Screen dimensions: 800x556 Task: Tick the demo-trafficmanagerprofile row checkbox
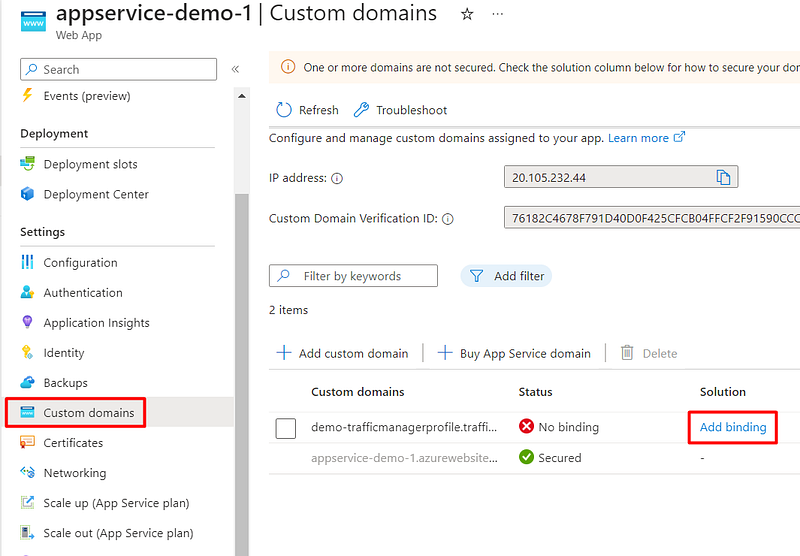[286, 428]
